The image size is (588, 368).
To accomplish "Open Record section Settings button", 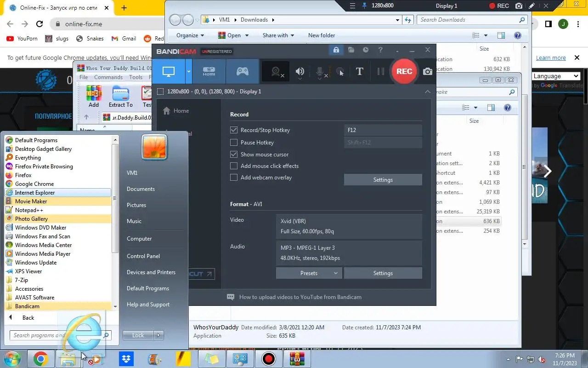I will point(383,180).
